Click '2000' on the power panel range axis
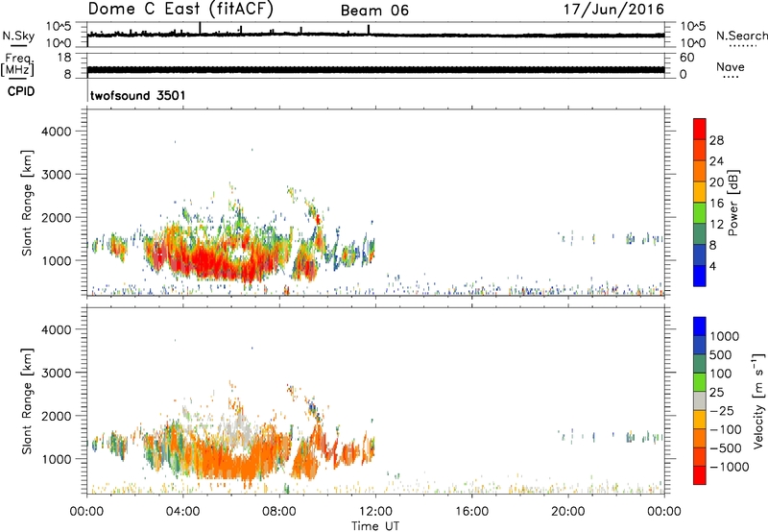The image size is (768, 532). click(57, 217)
